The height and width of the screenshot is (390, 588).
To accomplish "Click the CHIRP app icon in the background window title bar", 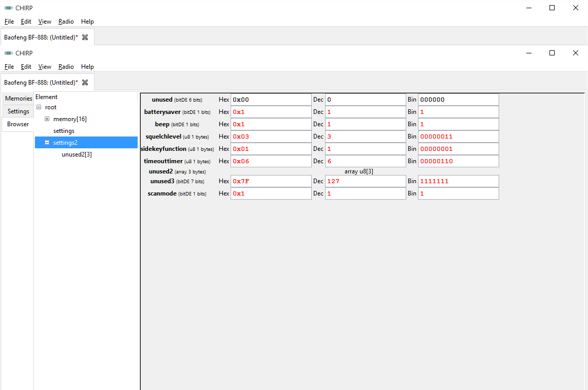I will (8, 8).
